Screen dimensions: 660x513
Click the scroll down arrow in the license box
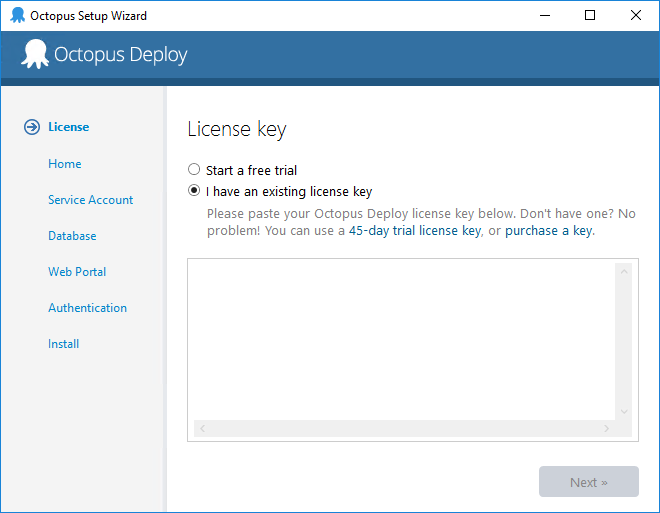coord(624,411)
